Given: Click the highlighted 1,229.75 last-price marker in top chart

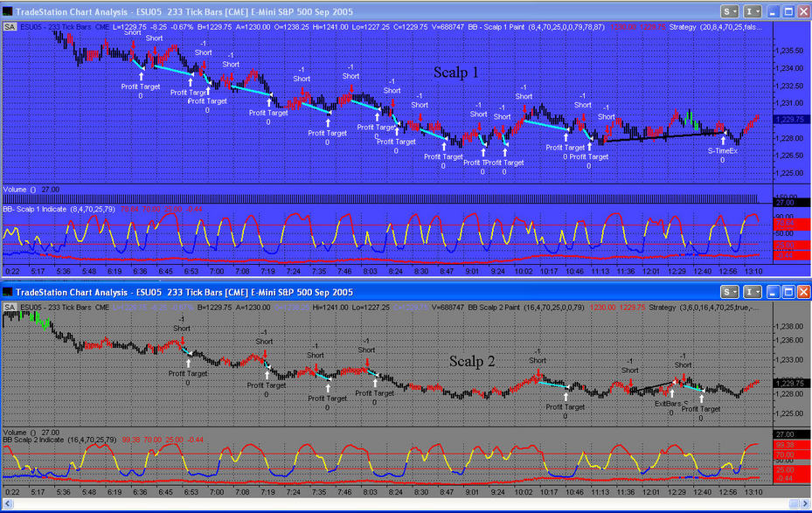Looking at the screenshot, I should point(791,119).
